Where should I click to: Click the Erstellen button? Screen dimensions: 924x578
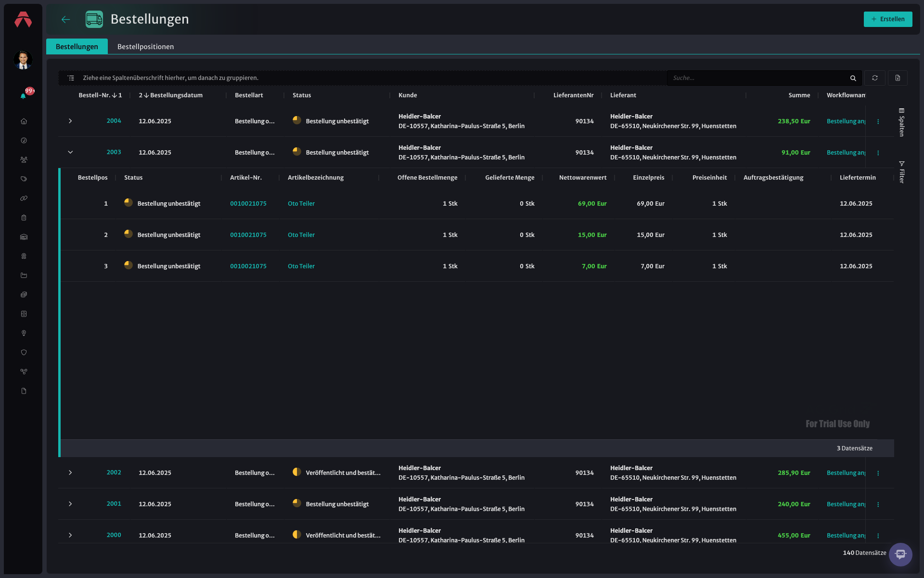click(x=888, y=19)
